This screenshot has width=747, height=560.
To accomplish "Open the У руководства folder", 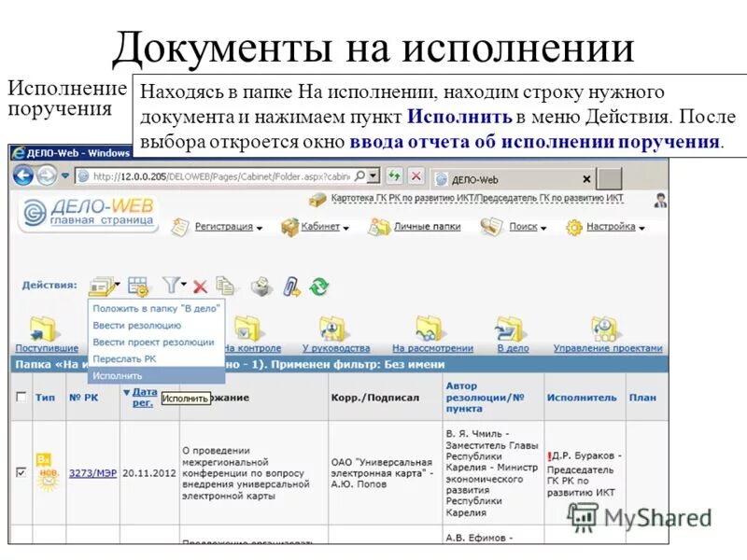I will coord(336,348).
